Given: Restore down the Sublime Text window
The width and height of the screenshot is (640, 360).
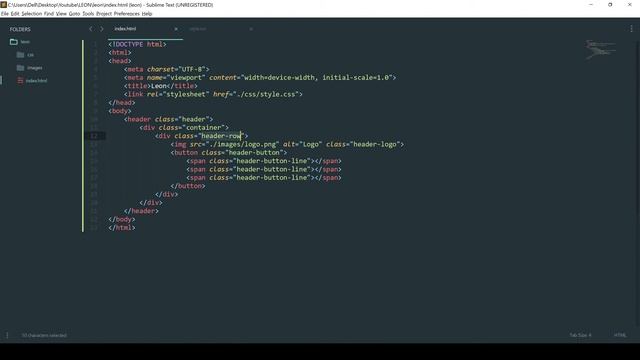Looking at the screenshot, I should pos(610,5).
